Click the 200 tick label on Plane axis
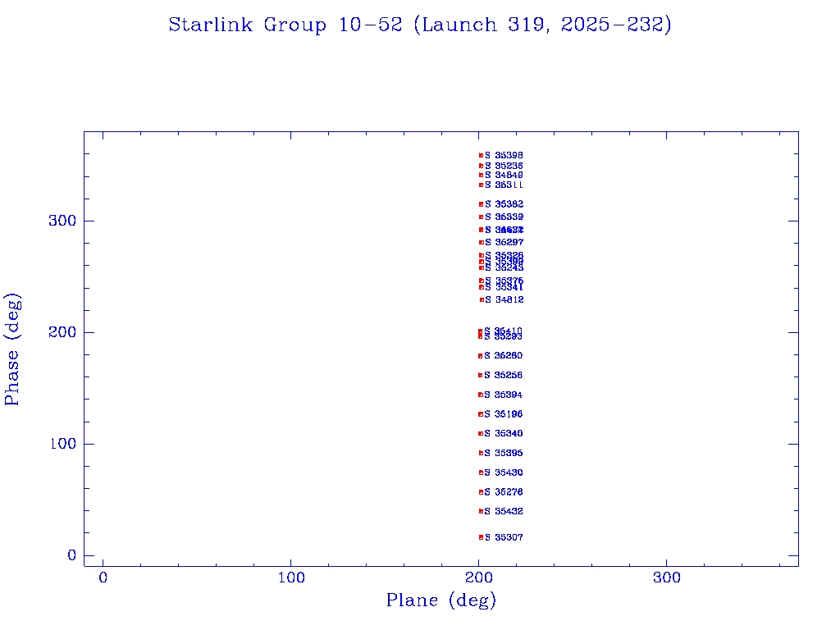The image size is (840, 630). click(479, 578)
